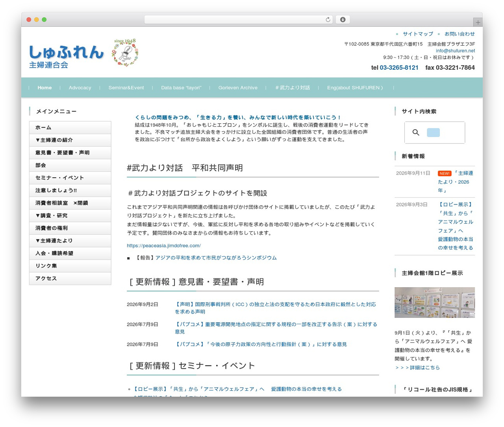The width and height of the screenshot is (504, 427).
Task: Click the 03-3265-8121 telephone link
Action: [x=399, y=67]
